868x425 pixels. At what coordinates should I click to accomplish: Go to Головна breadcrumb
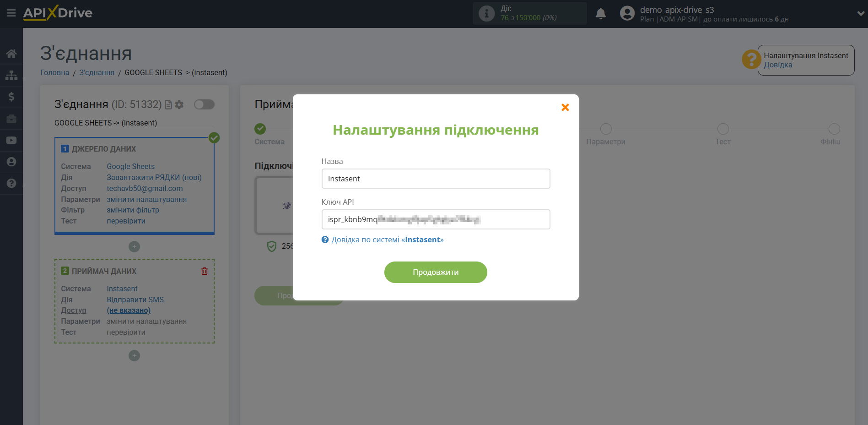coord(55,73)
